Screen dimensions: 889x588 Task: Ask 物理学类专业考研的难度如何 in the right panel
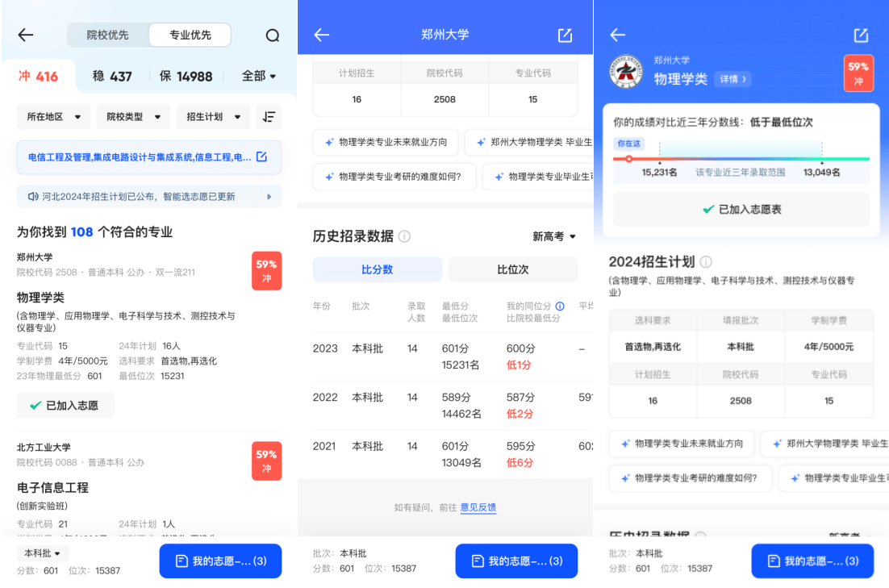pyautogui.click(x=690, y=478)
